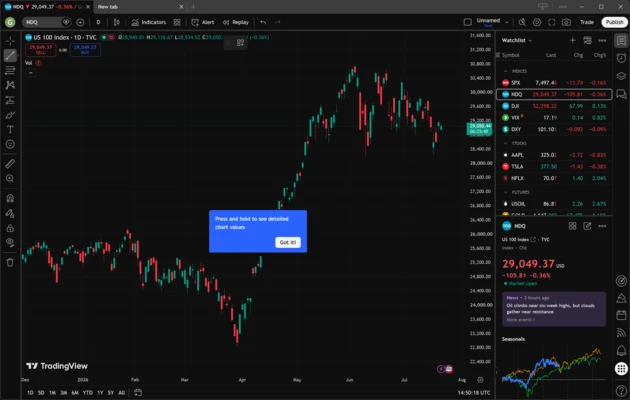Open the notifications bell panel
The image size is (630, 400).
[x=621, y=351]
